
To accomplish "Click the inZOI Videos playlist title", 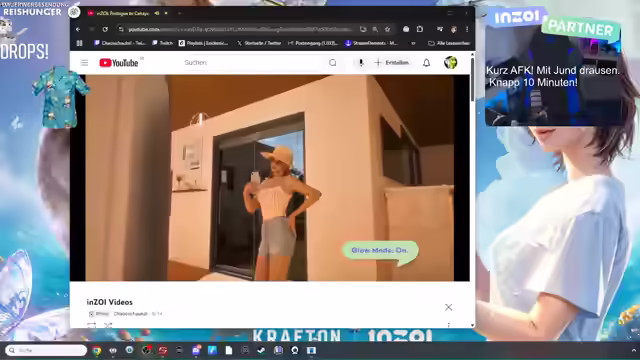I will tap(109, 302).
